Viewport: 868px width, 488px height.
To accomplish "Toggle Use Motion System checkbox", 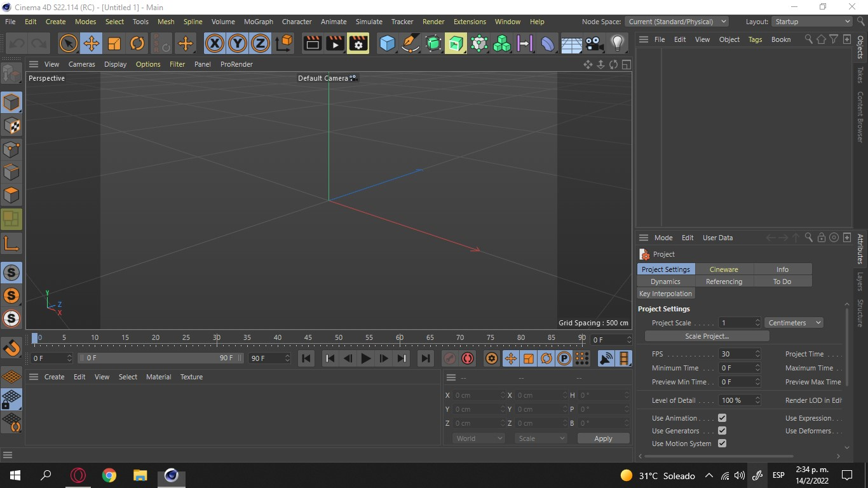I will click(722, 444).
